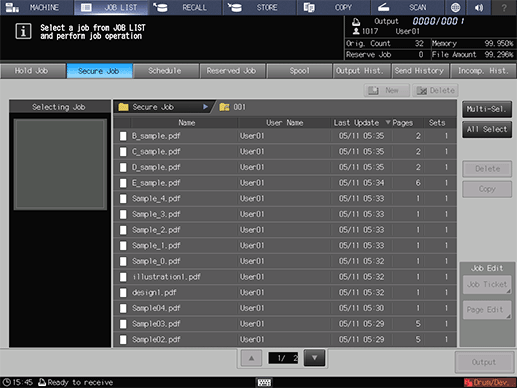Tick checkbox for C_sample.pdf
The image size is (517, 388).
tap(123, 152)
